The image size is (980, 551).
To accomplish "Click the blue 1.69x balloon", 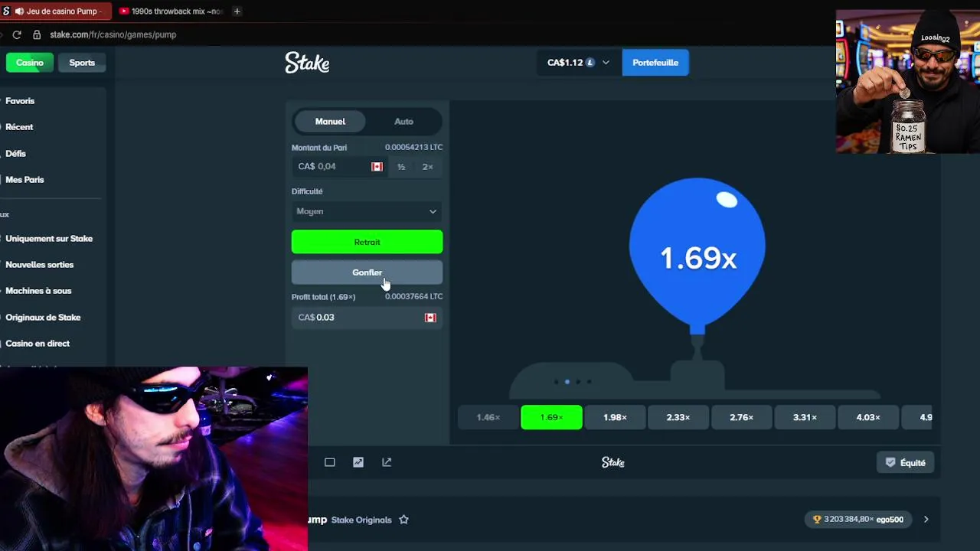I will click(697, 256).
